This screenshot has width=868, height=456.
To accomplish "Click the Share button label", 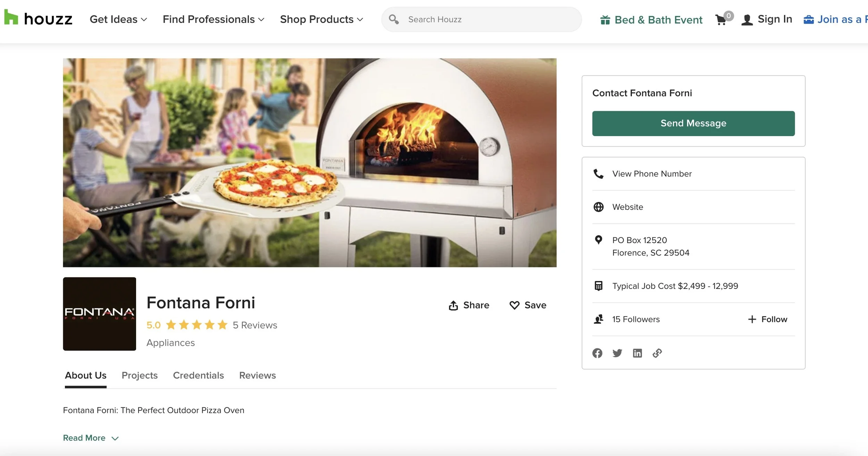I will point(476,305).
